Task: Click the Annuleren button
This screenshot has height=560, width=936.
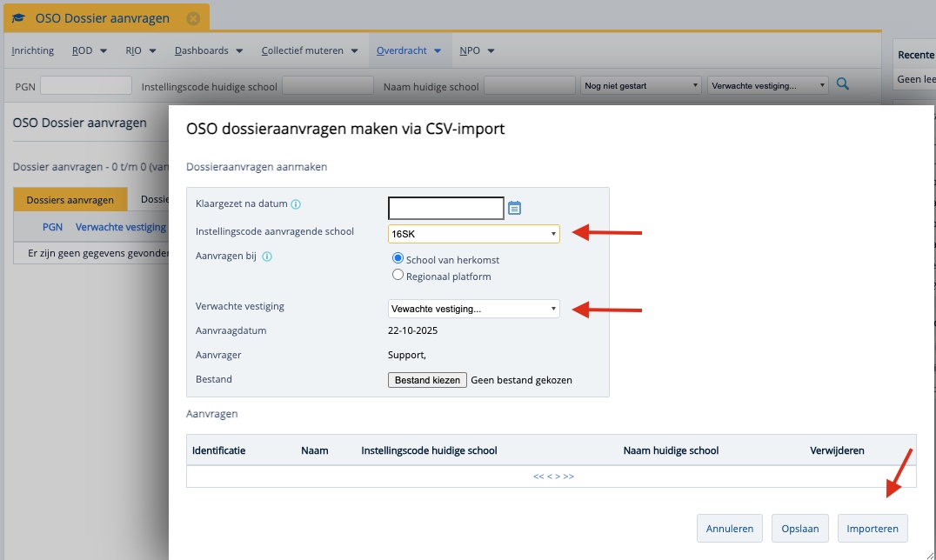Action: point(730,528)
